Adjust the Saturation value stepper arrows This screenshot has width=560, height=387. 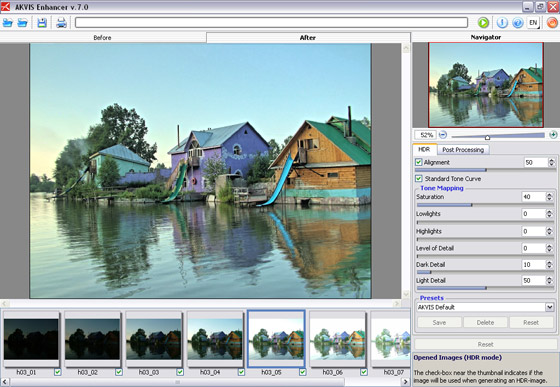click(x=549, y=197)
